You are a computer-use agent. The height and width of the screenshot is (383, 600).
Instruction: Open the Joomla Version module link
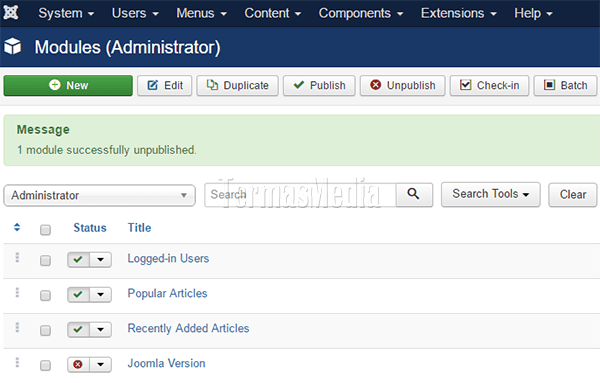click(166, 363)
